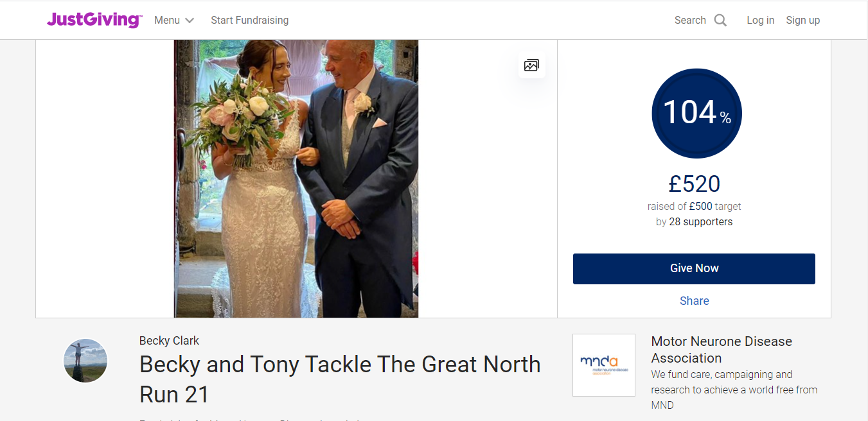Open Motor Neurone Disease Association title
This screenshot has width=868, height=421.
pyautogui.click(x=722, y=350)
